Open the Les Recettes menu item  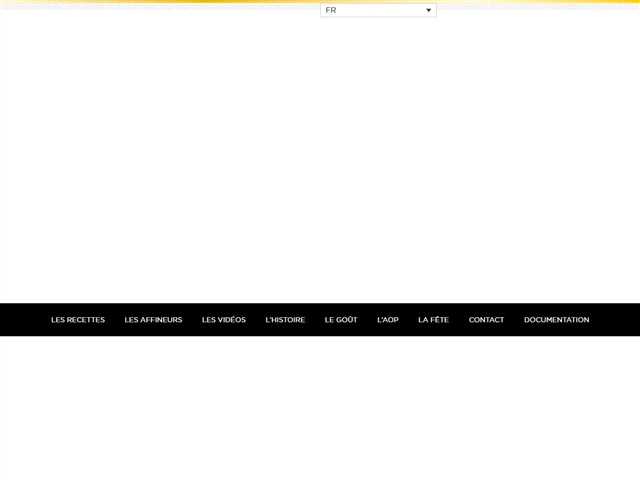(x=78, y=320)
